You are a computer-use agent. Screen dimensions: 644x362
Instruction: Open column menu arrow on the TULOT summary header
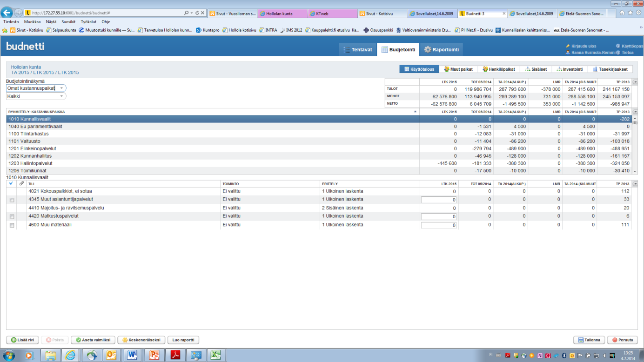(635, 82)
